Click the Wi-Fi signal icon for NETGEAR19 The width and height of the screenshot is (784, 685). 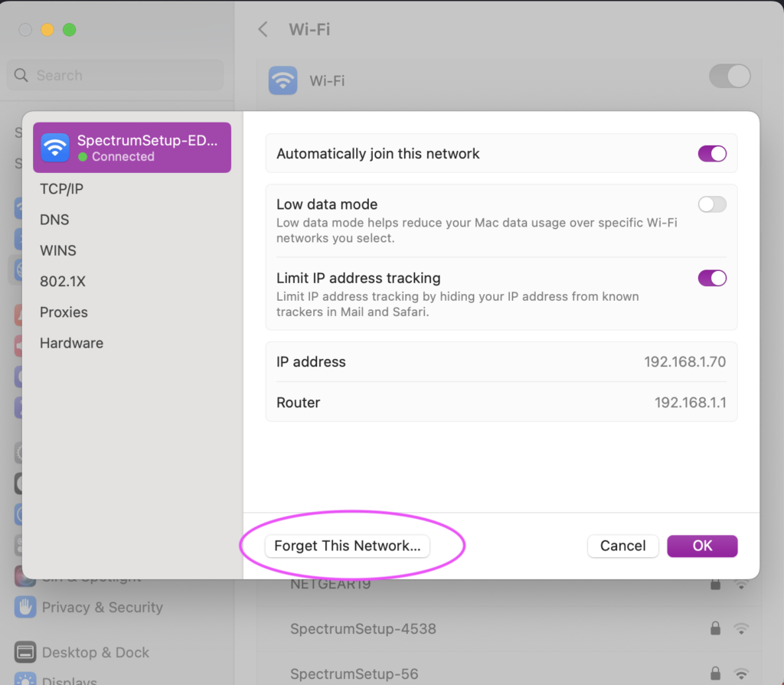[740, 583]
